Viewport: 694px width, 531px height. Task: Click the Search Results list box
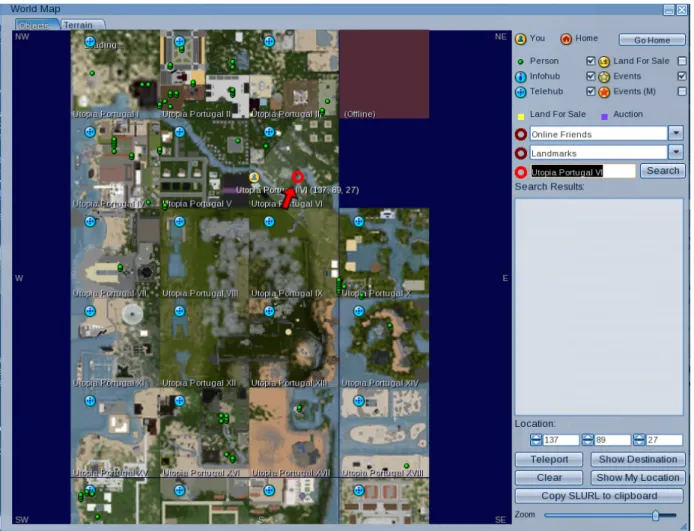(x=599, y=306)
